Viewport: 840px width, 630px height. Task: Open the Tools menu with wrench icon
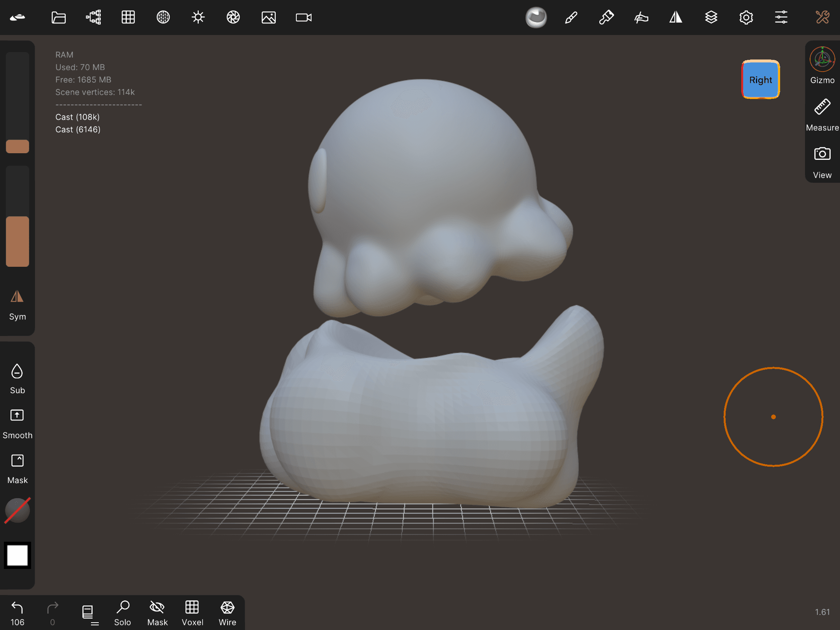pyautogui.click(x=822, y=17)
